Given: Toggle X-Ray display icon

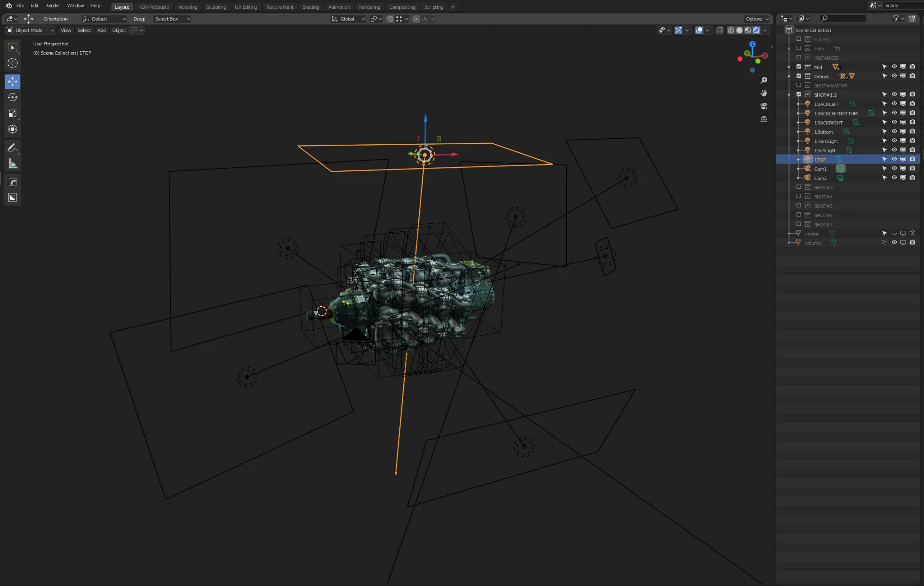Looking at the screenshot, I should tap(719, 31).
